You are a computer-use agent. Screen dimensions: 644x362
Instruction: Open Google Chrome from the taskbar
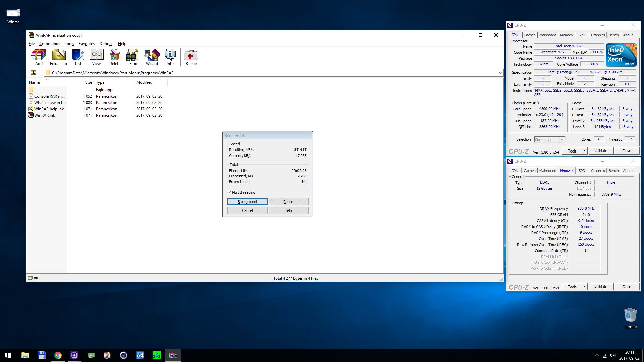58,355
